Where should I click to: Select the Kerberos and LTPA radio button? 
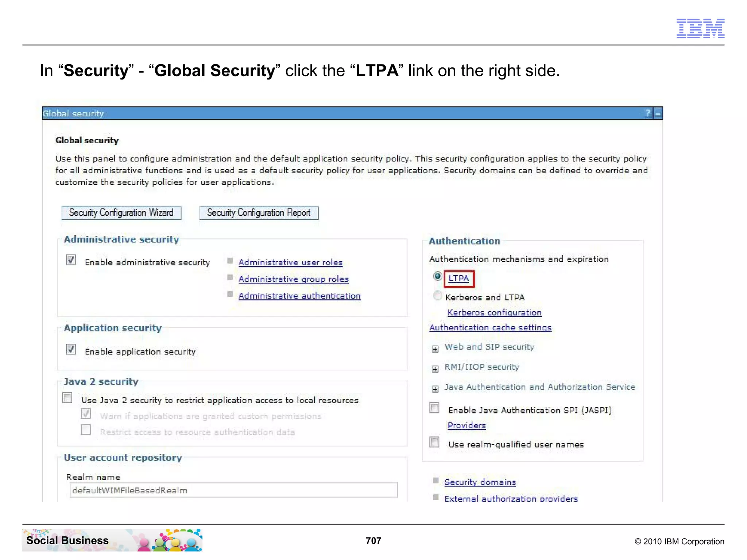tap(438, 295)
